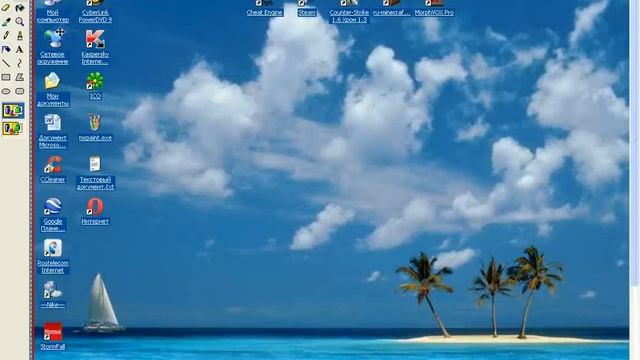Click the Сетевое окружение network icon
Image resolution: width=640 pixels, height=360 pixels.
(53, 38)
